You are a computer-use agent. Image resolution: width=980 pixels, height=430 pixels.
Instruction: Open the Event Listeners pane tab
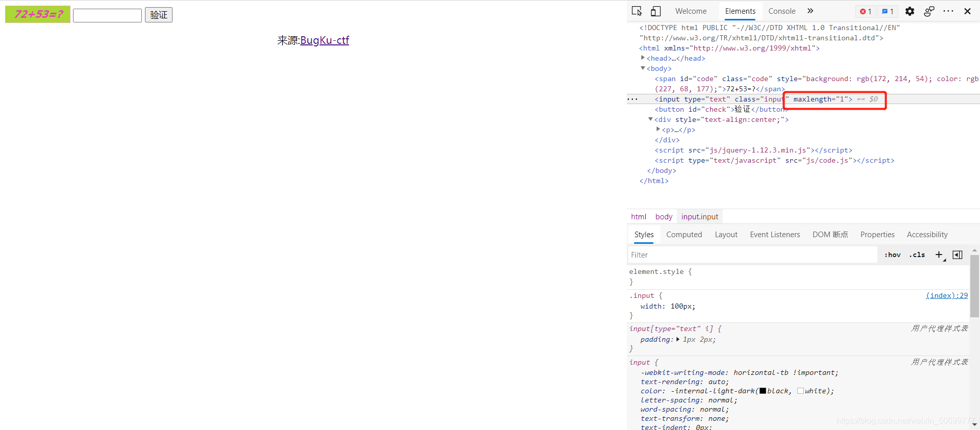775,234
